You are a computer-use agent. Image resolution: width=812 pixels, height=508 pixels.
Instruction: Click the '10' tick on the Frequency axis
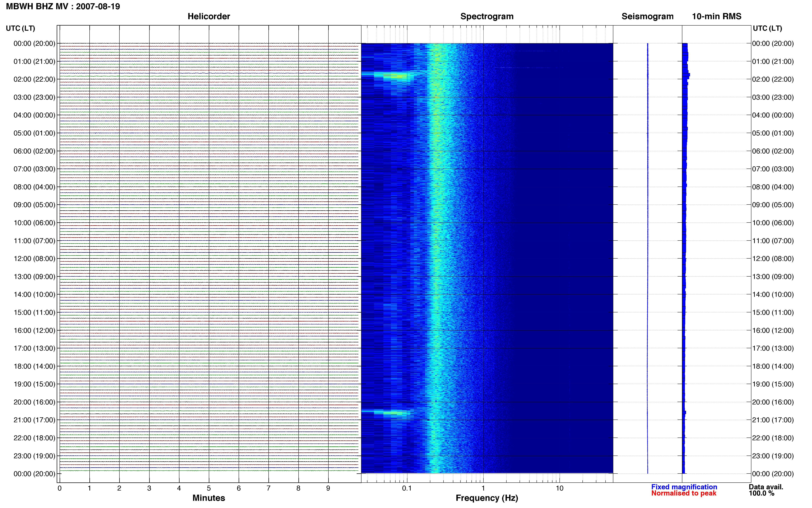[x=559, y=488]
